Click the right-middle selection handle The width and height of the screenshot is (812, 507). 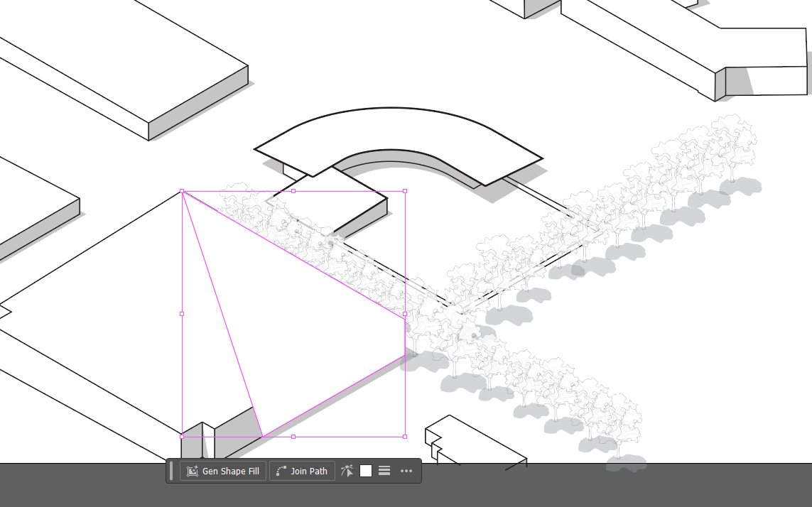pos(405,312)
